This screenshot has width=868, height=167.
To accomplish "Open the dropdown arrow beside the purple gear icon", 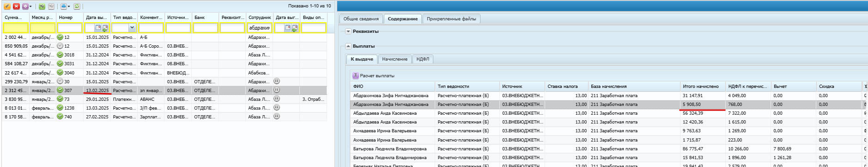I will 30,6.
